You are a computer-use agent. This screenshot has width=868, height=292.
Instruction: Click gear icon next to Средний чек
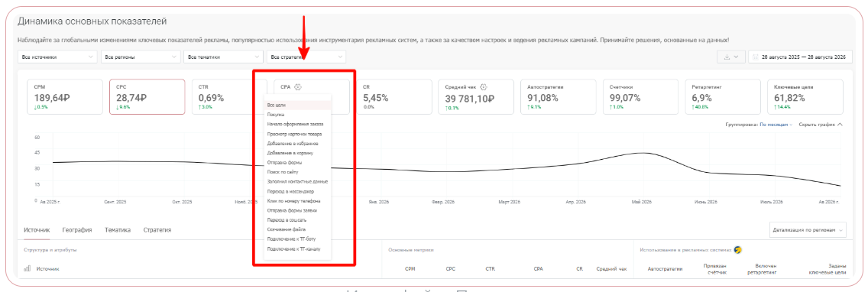pyautogui.click(x=484, y=87)
